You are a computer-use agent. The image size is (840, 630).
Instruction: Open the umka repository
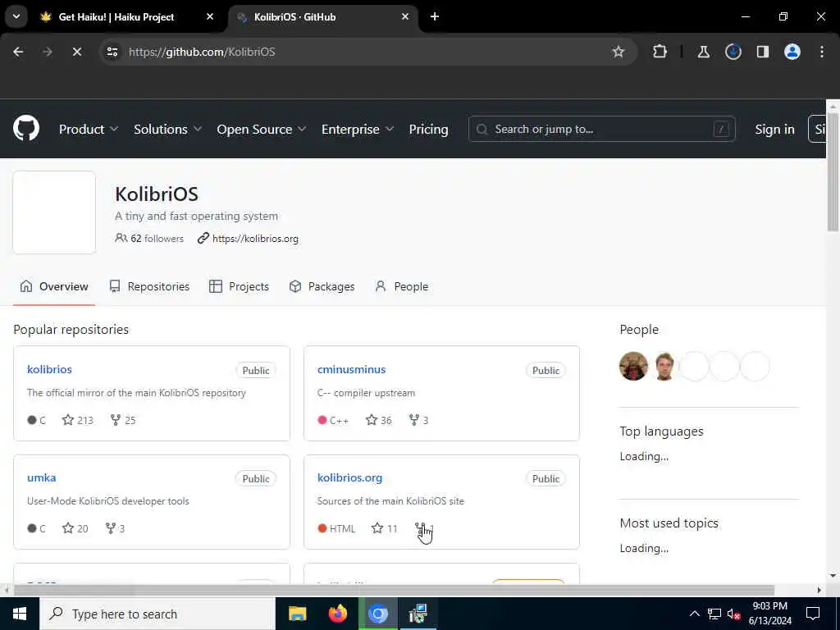point(41,477)
